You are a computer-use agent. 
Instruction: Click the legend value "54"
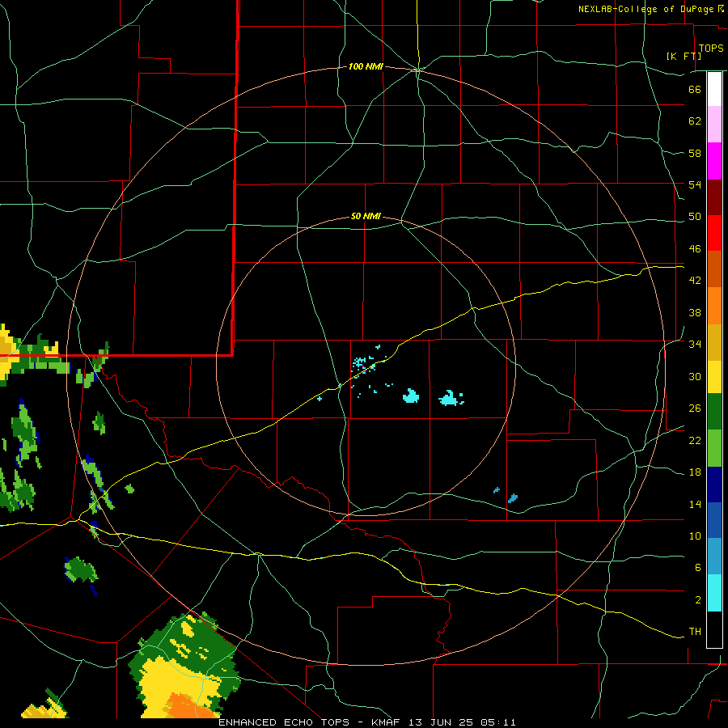(695, 184)
